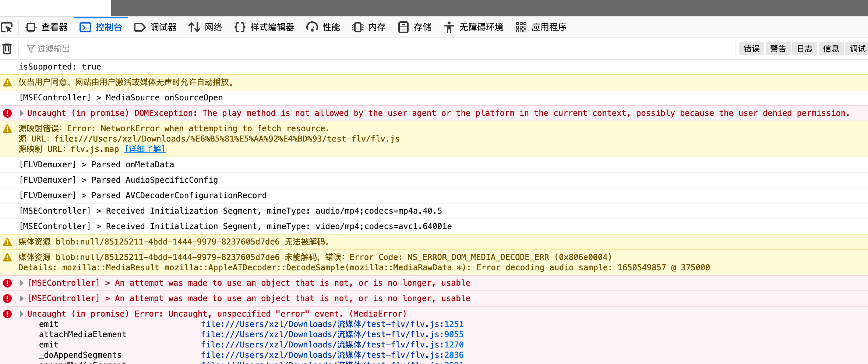The width and height of the screenshot is (868, 364).
Task: Toggle the 错误 (Errors) filter
Action: coord(751,48)
